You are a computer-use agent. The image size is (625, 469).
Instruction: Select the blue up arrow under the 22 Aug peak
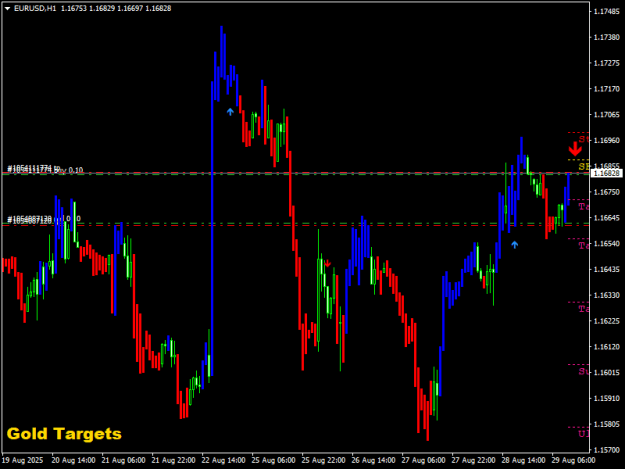click(230, 112)
